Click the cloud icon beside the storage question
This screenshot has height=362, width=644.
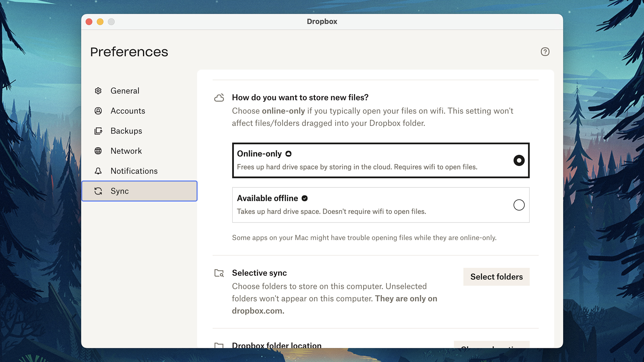219,97
